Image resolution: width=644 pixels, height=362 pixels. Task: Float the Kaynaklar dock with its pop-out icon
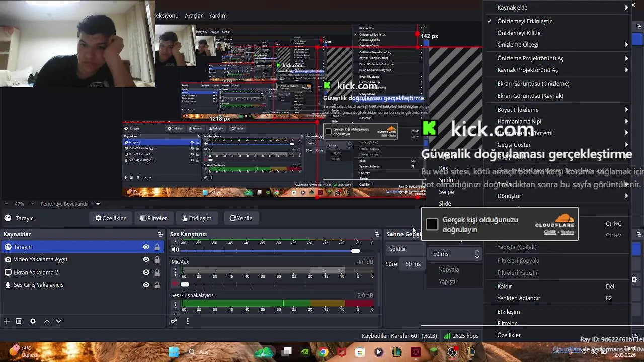coord(160,234)
